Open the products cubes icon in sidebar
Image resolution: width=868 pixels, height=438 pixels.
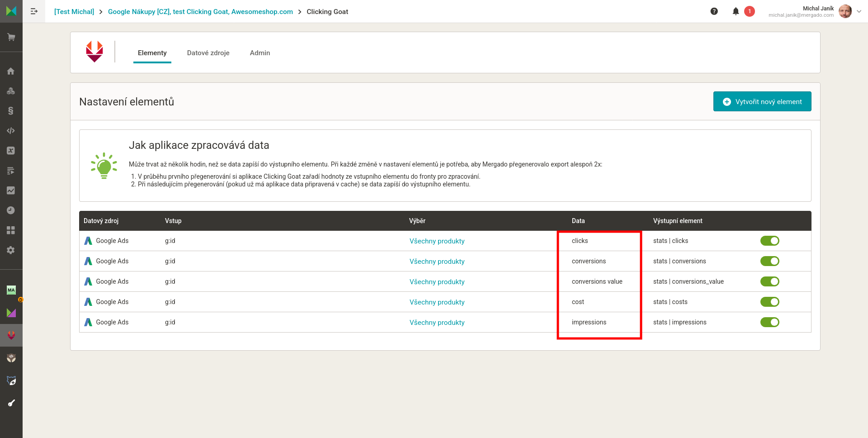tap(11, 91)
